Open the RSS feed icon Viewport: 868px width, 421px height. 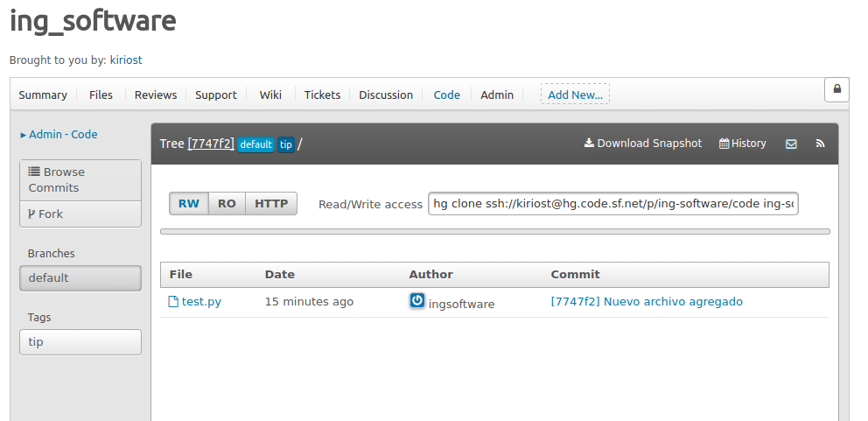(821, 144)
